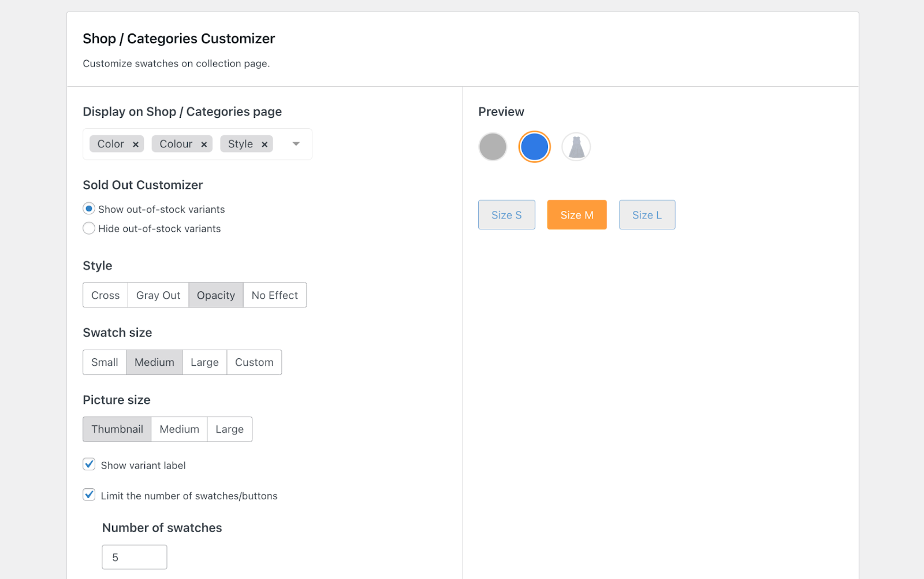
Task: Uncheck Show variant label
Action: point(89,465)
